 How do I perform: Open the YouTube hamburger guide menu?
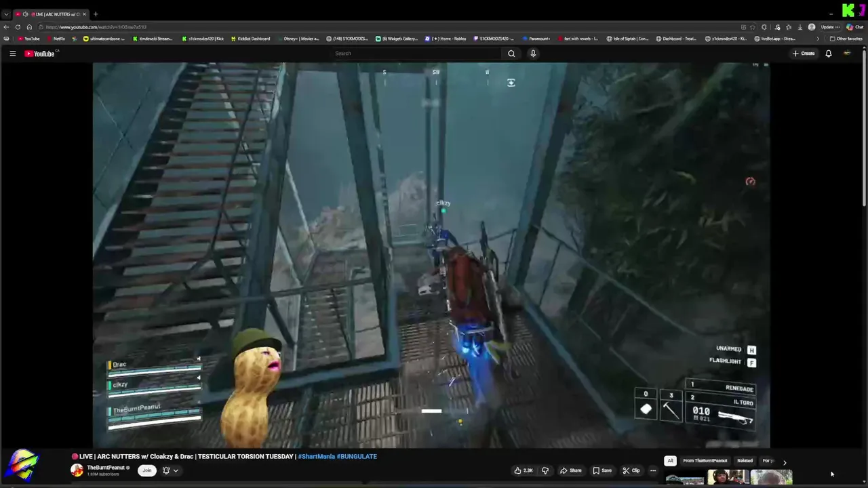[x=12, y=54]
